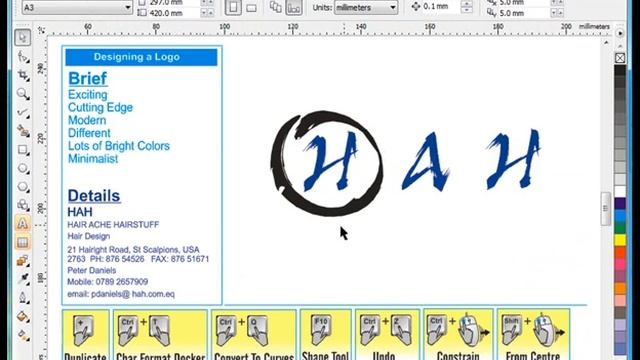The image size is (640, 360).
Task: Pick the pure orange color swatch
Action: [620, 289]
